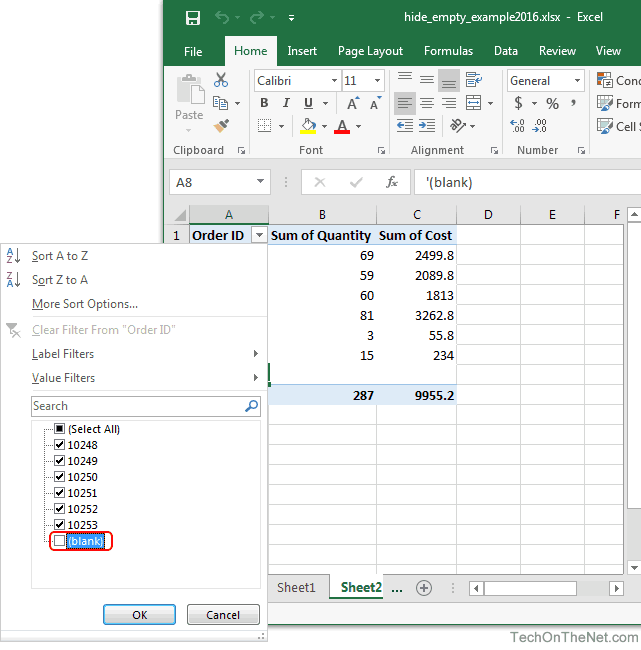
Task: Toggle Bold formatting
Action: coord(264,103)
